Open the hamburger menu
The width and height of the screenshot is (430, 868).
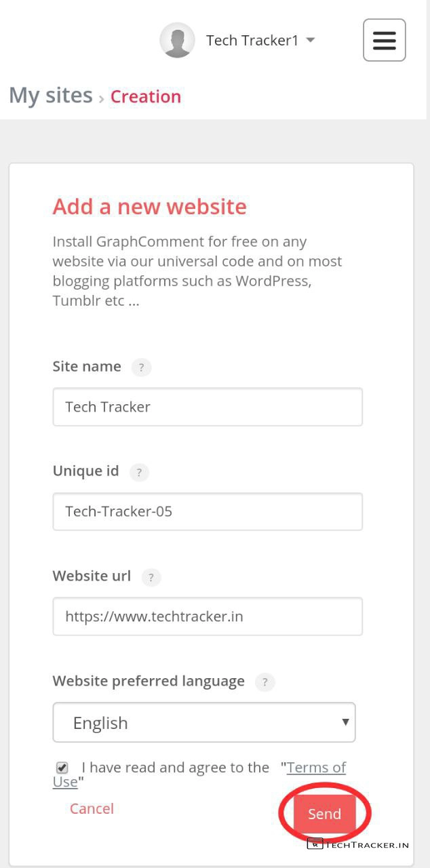(384, 40)
